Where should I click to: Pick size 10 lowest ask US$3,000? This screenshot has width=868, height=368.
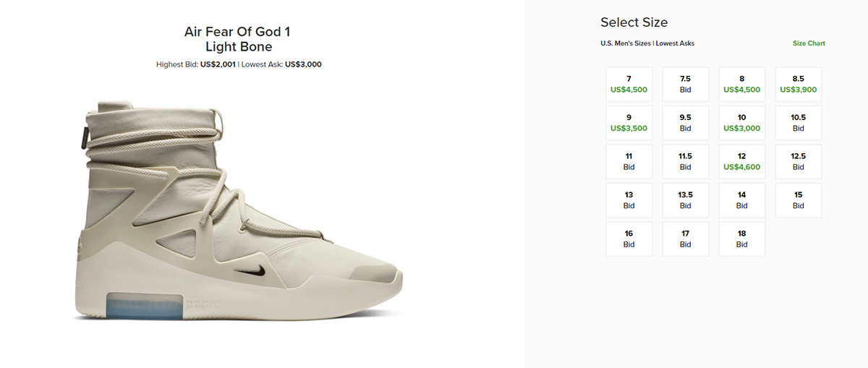[x=741, y=123]
